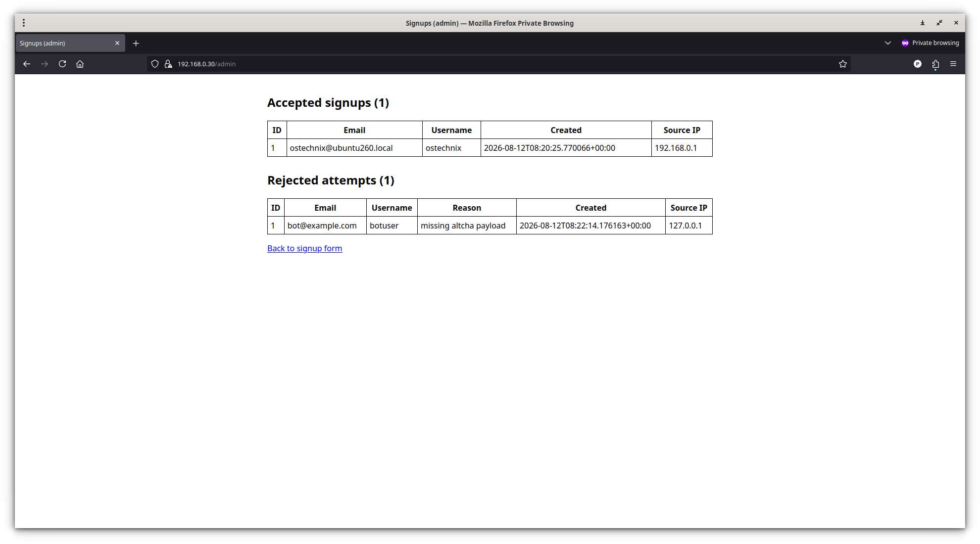Select the Signups (admin) tab
This screenshot has height=544, width=980.
(x=70, y=43)
